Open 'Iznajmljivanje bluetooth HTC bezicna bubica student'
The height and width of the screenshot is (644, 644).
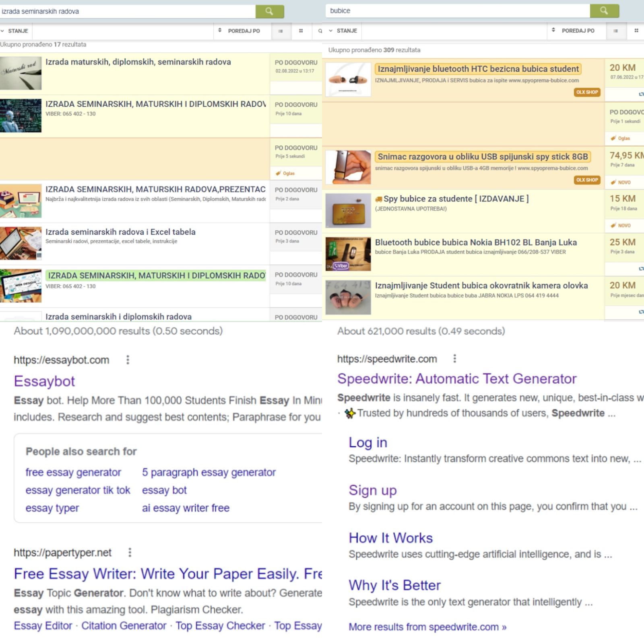478,69
